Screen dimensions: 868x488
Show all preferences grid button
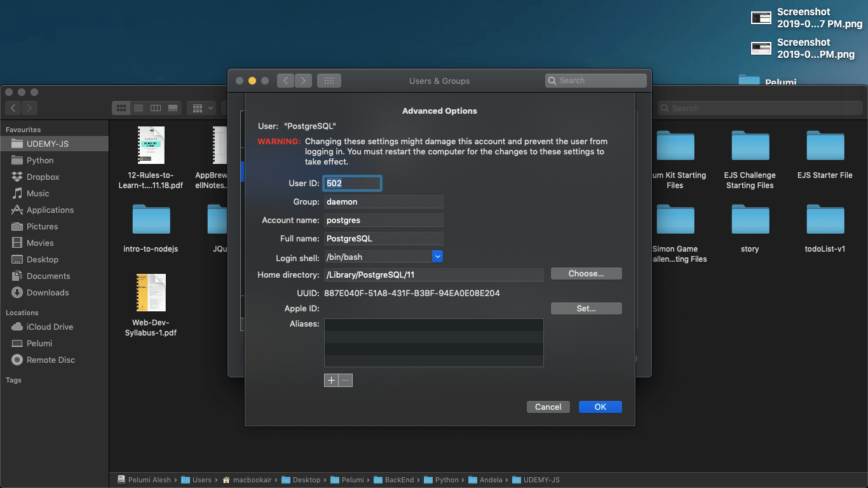(329, 81)
